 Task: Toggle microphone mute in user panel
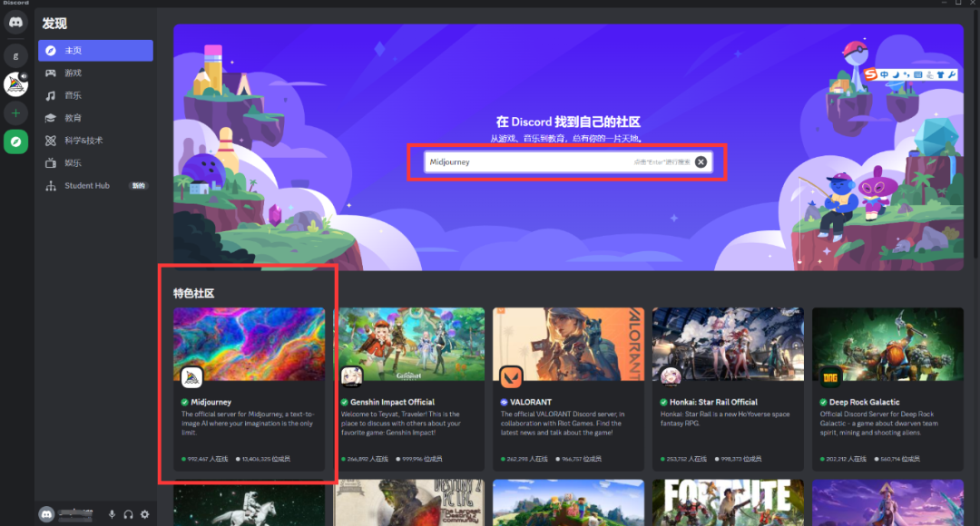(x=112, y=514)
